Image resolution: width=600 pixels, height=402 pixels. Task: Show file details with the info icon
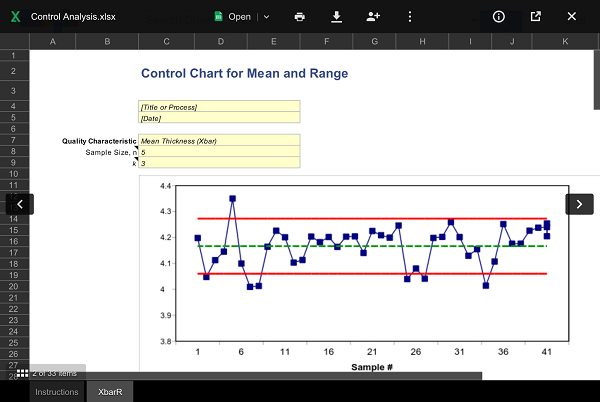pyautogui.click(x=499, y=17)
